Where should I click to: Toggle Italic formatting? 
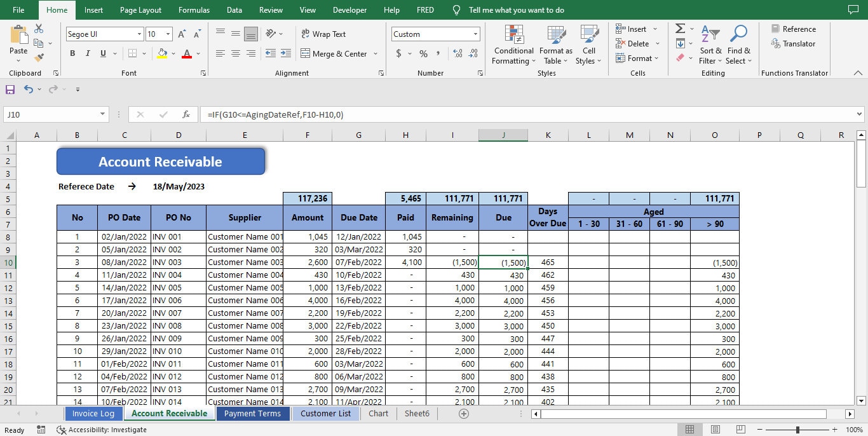[x=88, y=54]
